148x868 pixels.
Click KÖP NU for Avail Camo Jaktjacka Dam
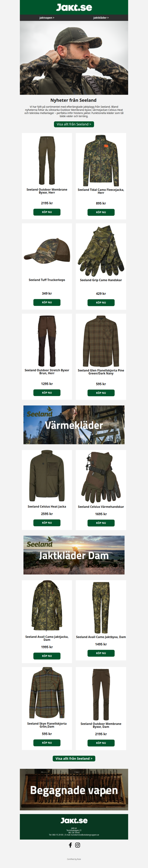coord(47,656)
